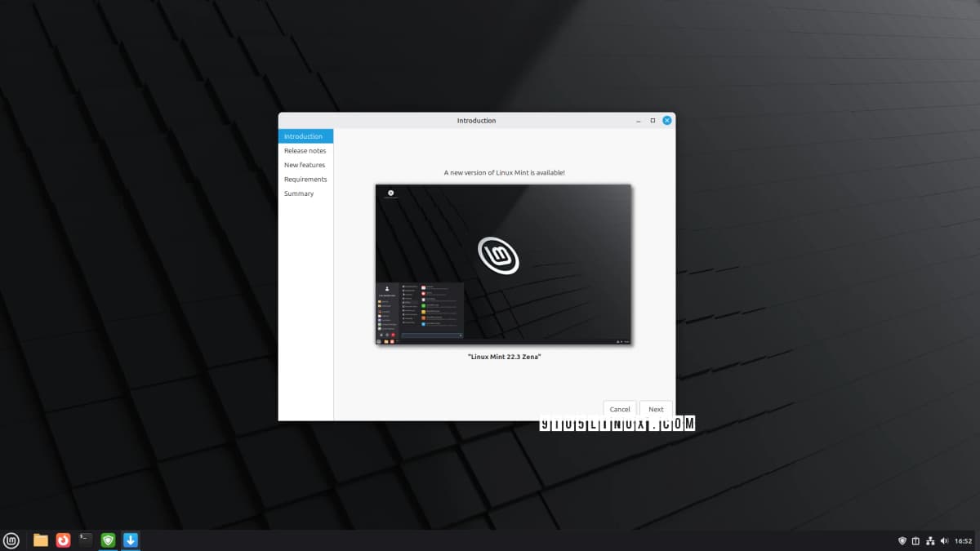Open the Requirements section
The width and height of the screenshot is (980, 551).
[305, 179]
